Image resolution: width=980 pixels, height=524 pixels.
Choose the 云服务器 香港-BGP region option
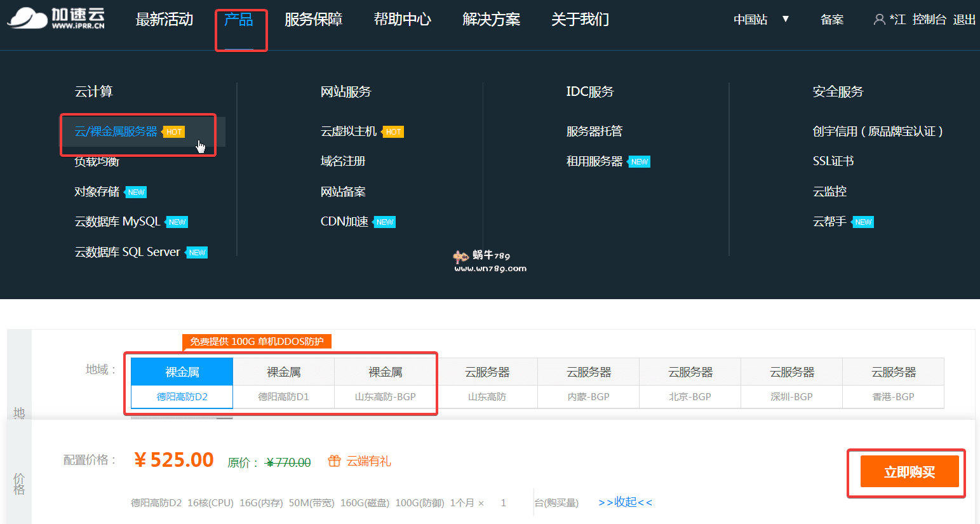893,384
